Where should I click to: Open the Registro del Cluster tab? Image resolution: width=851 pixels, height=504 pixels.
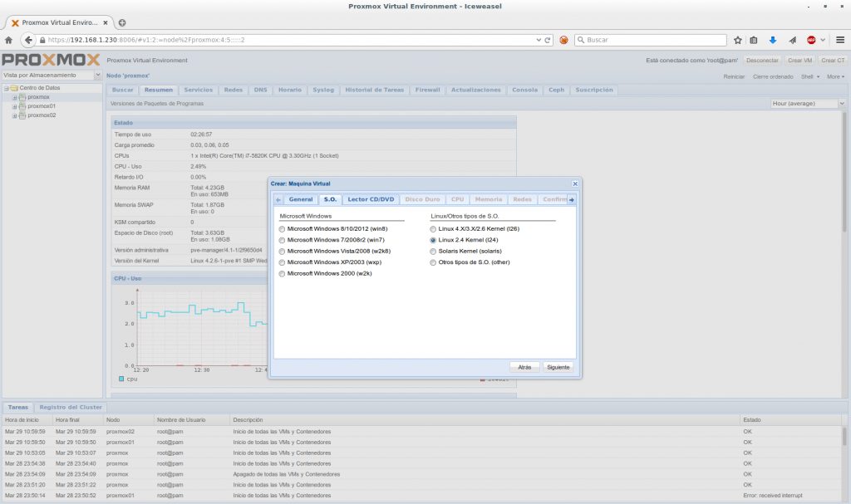[x=71, y=407]
